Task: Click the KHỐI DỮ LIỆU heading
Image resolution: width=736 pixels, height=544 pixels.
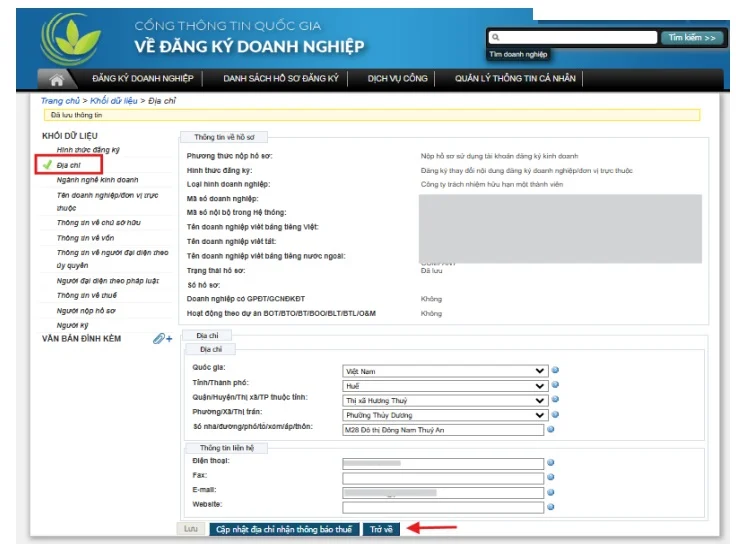Action: click(x=70, y=136)
